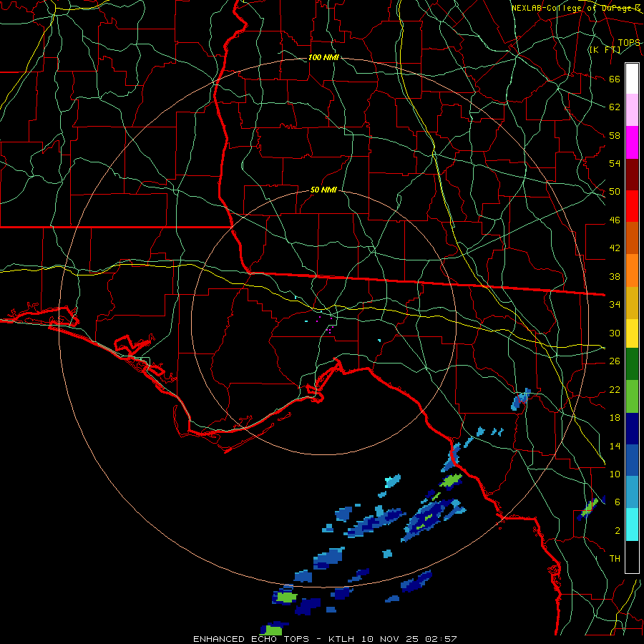The image size is (644, 644).
Task: Click the "50" legend scale value
Action: [x=615, y=192]
